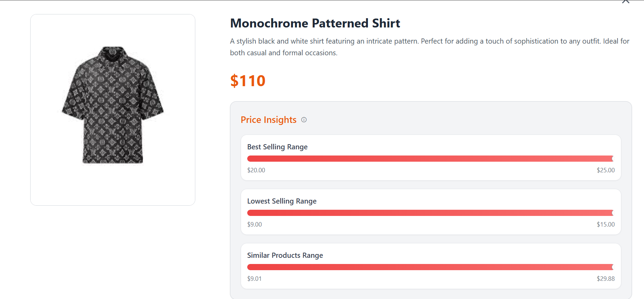Click the Similar Products Range progress bar
Screen dimensions: 644x299
430,267
